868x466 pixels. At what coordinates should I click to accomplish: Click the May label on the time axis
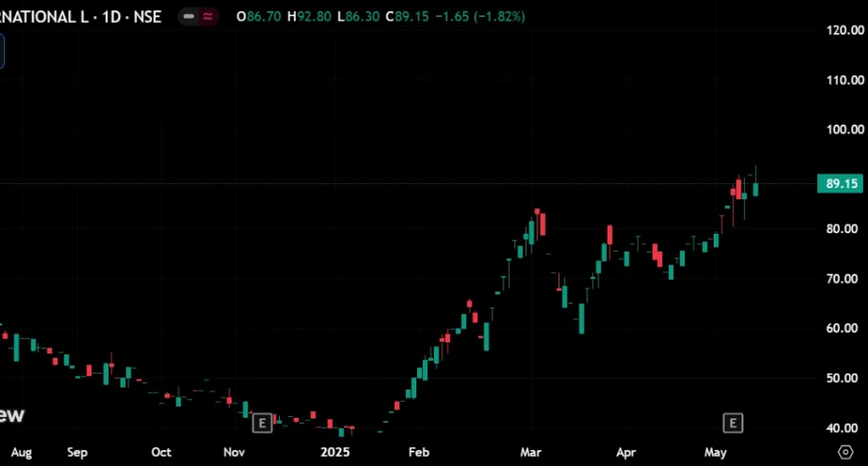click(x=715, y=452)
